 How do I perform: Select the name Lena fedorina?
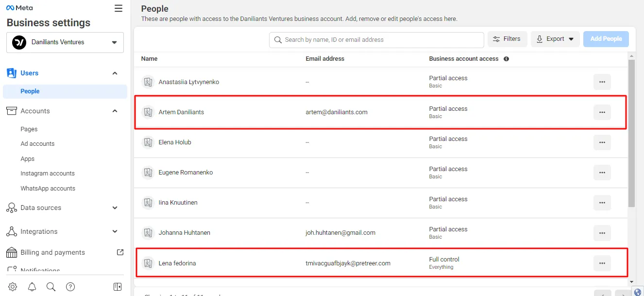tap(177, 263)
